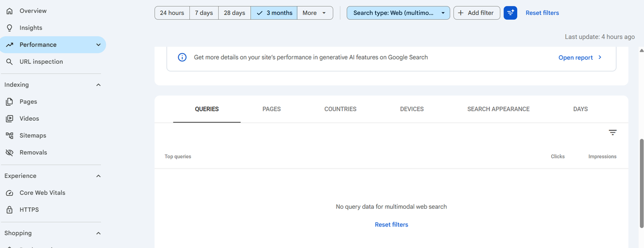Click the blue filter-sparkle icon button

pyautogui.click(x=510, y=13)
